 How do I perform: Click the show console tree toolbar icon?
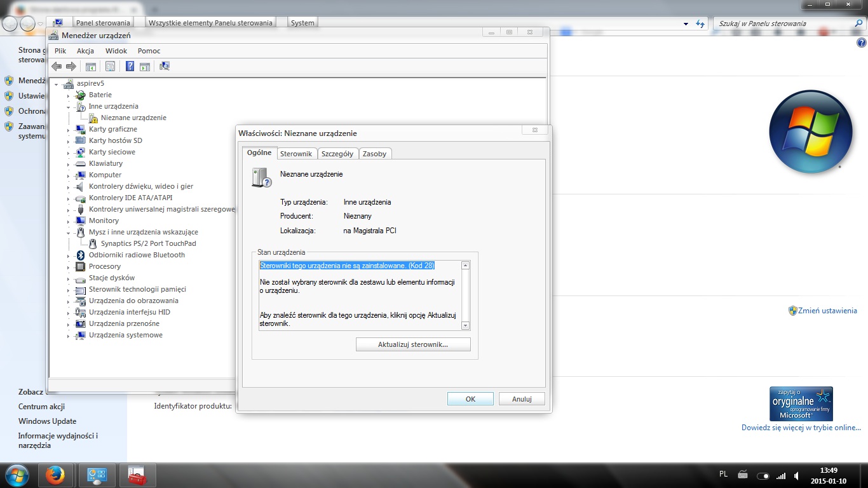click(x=91, y=65)
